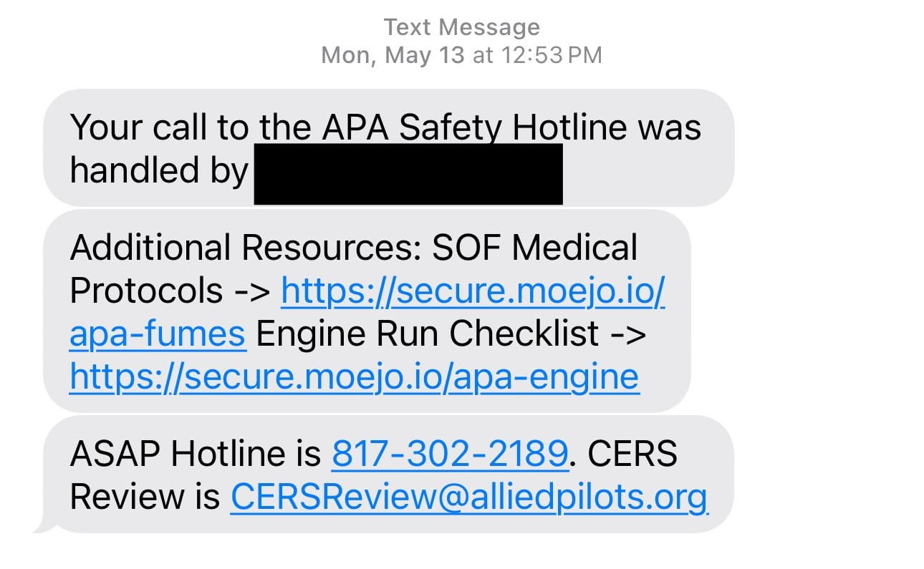Screen dimensions: 924x569
Task: Open the secure.moejo.io/apa-engine link
Action: [354, 376]
